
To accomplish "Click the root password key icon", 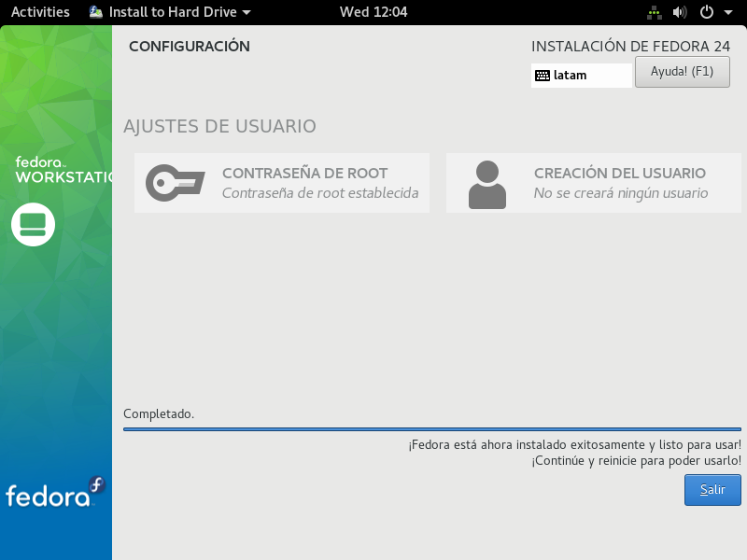I will (175, 183).
